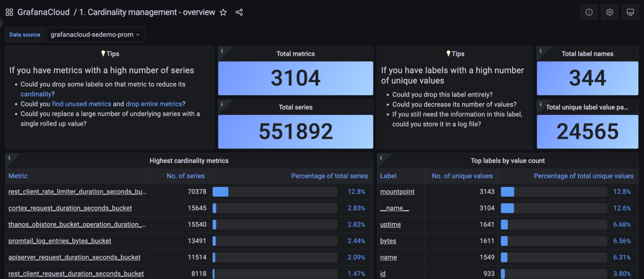This screenshot has width=644, height=279.
Task: Open dashboard insights info icon
Action: click(589, 12)
